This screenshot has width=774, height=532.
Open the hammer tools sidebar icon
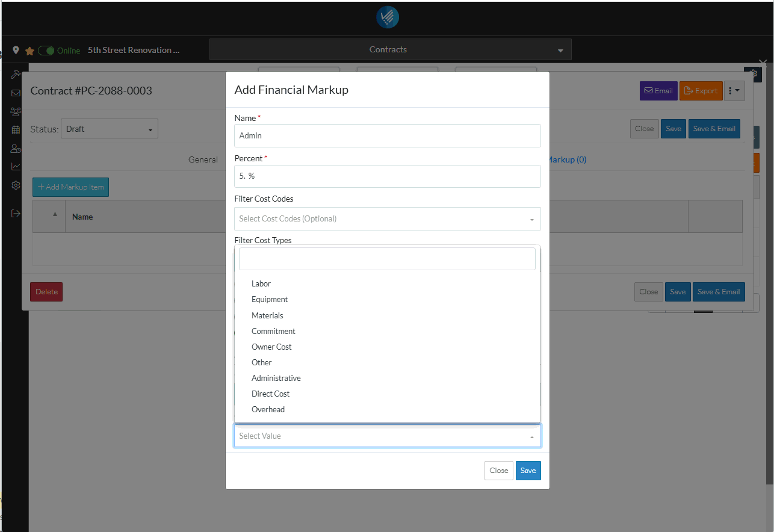[x=16, y=75]
